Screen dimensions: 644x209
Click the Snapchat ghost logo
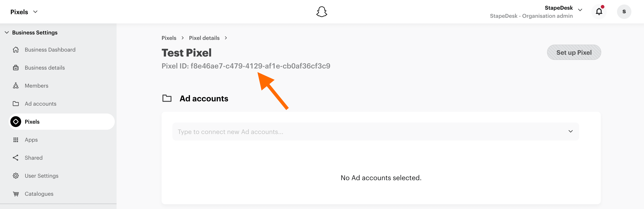click(x=322, y=12)
